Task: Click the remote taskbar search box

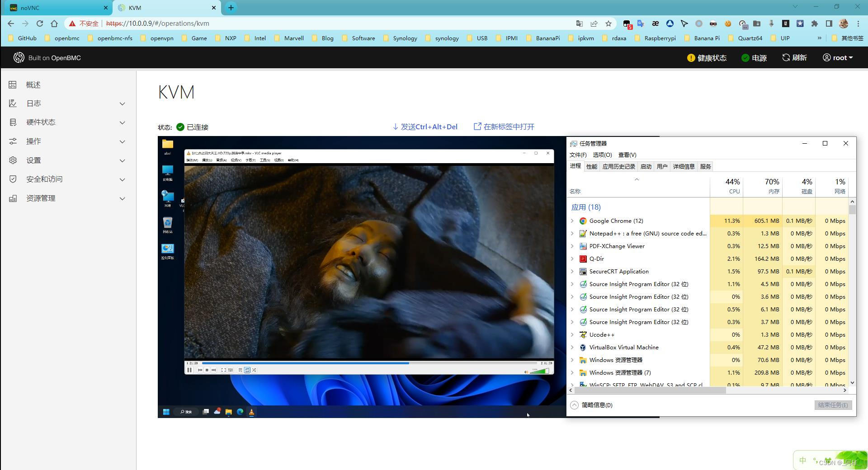Action: tap(186, 412)
